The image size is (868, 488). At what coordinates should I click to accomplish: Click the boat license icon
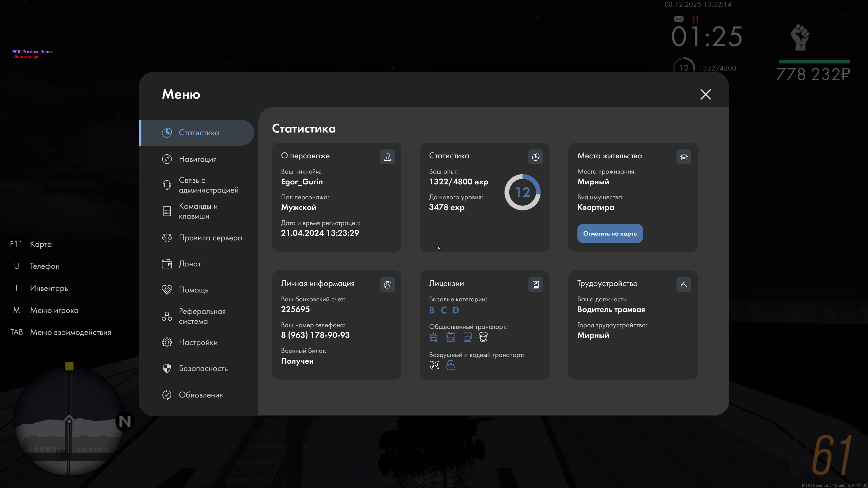pos(451,365)
